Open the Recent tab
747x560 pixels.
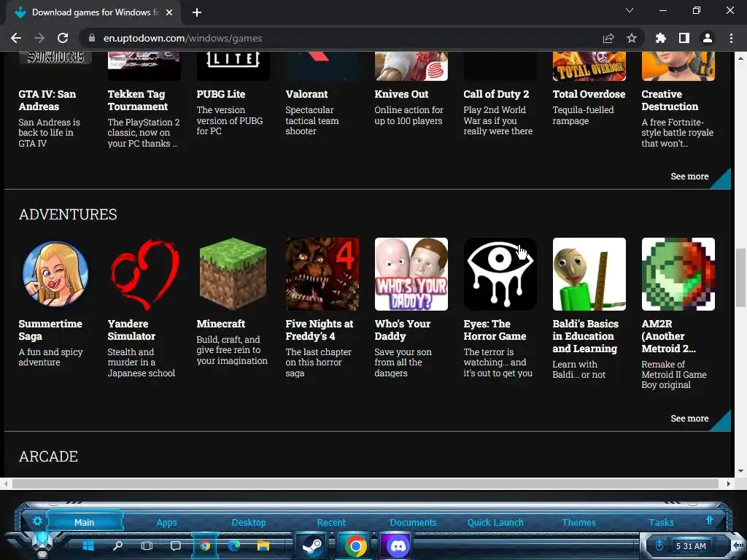(x=331, y=522)
